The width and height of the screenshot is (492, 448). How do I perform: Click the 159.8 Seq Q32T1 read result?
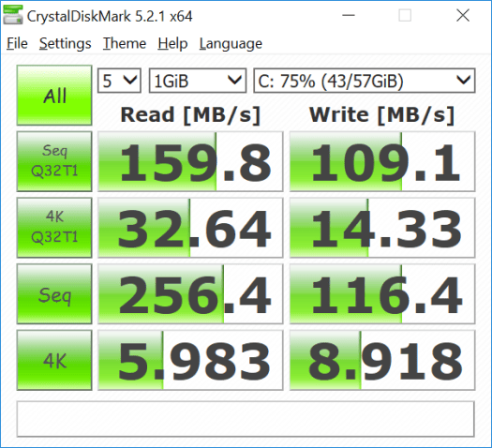[x=190, y=161]
